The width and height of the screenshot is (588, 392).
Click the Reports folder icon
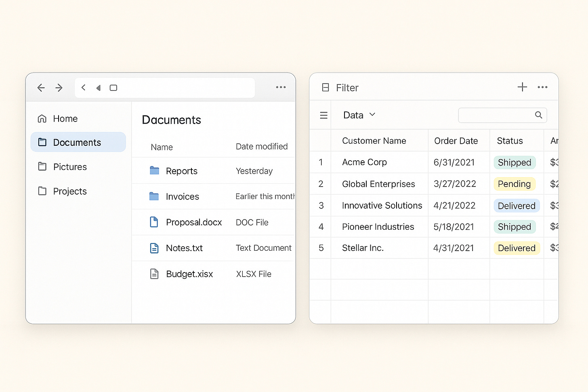(x=154, y=171)
